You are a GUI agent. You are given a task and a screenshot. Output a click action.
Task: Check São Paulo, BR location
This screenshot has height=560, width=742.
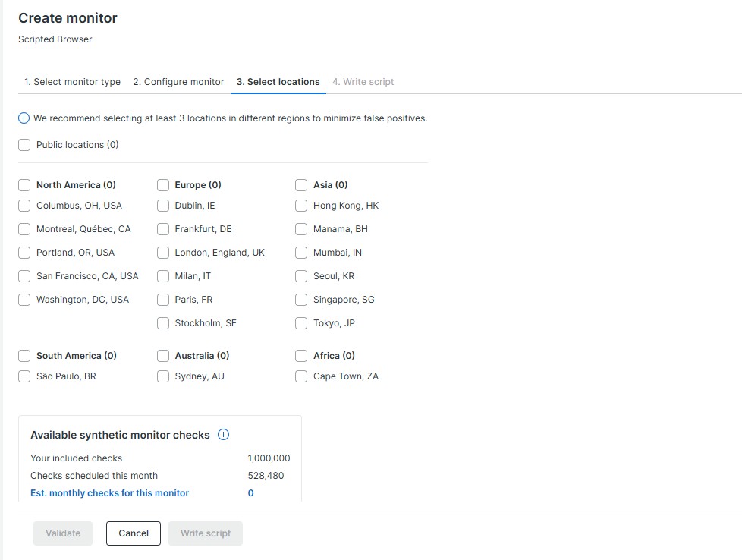pyautogui.click(x=24, y=376)
